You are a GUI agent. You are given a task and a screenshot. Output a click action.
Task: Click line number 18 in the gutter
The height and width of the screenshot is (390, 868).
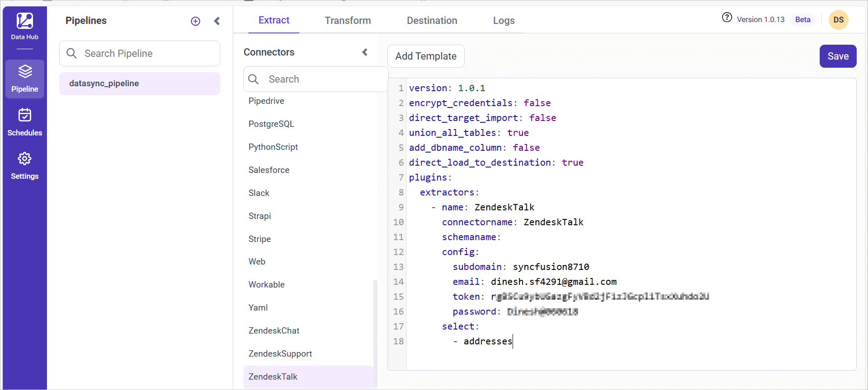coord(398,341)
